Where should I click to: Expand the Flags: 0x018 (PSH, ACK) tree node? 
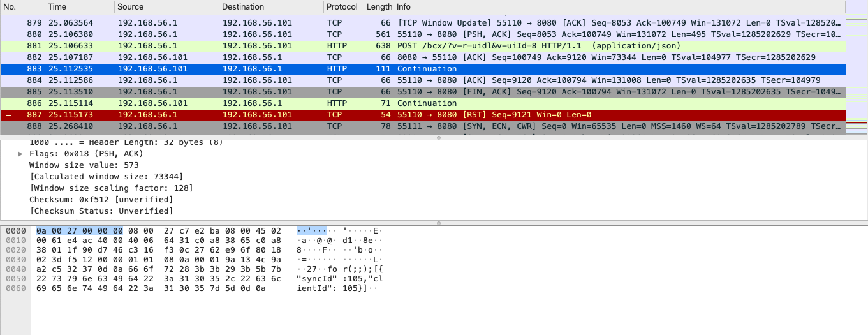pyautogui.click(x=20, y=154)
